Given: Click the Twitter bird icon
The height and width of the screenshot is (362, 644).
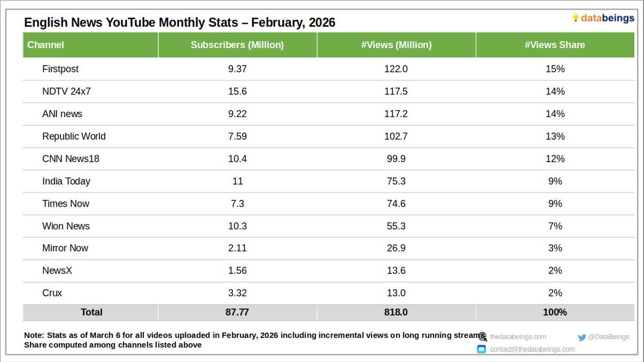Looking at the screenshot, I should click(x=582, y=337).
